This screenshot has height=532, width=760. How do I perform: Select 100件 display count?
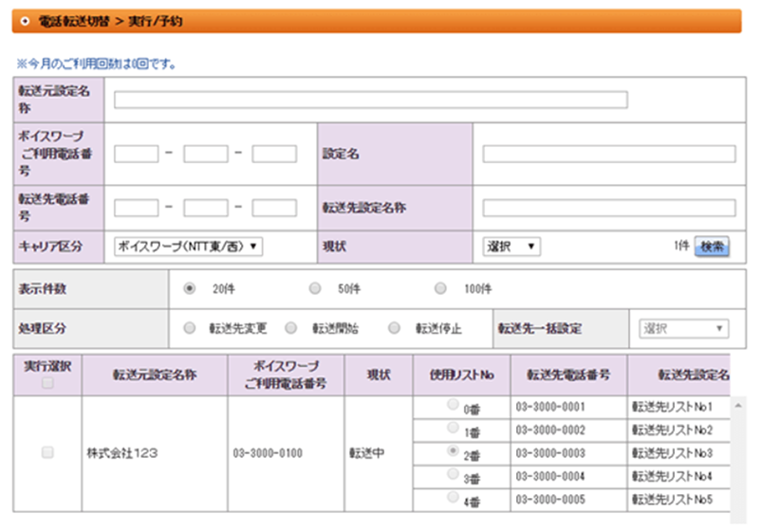[440, 289]
